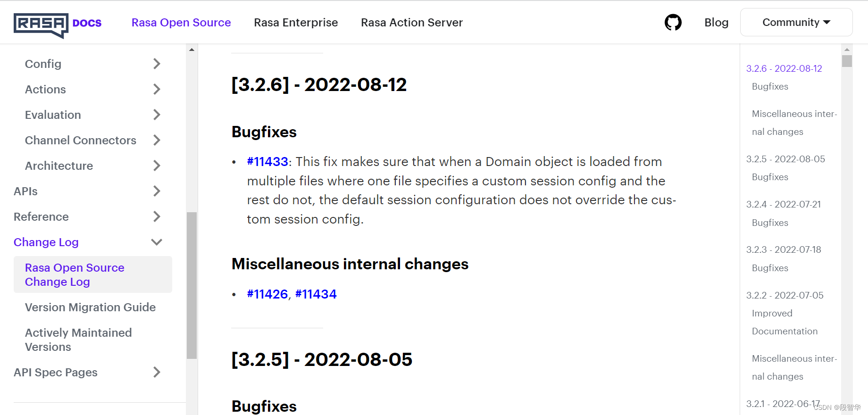Jump to Bugfixes under 3.2.3 in contents
This screenshot has height=415, width=868.
770,268
